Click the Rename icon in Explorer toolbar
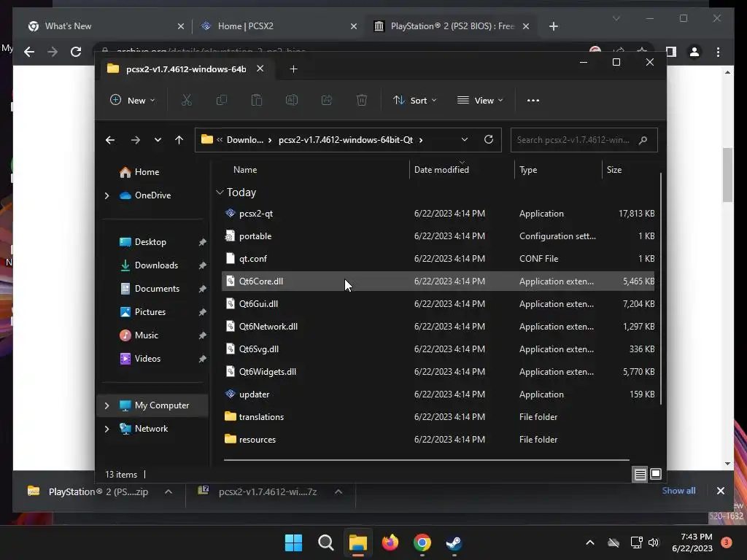Screen dimensions: 747x560 pos(292,100)
